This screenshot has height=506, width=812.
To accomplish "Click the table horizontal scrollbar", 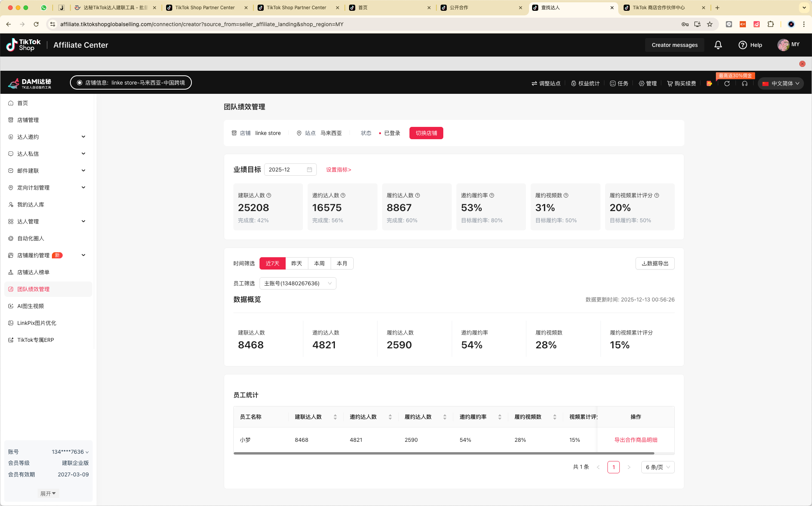I will [x=444, y=453].
